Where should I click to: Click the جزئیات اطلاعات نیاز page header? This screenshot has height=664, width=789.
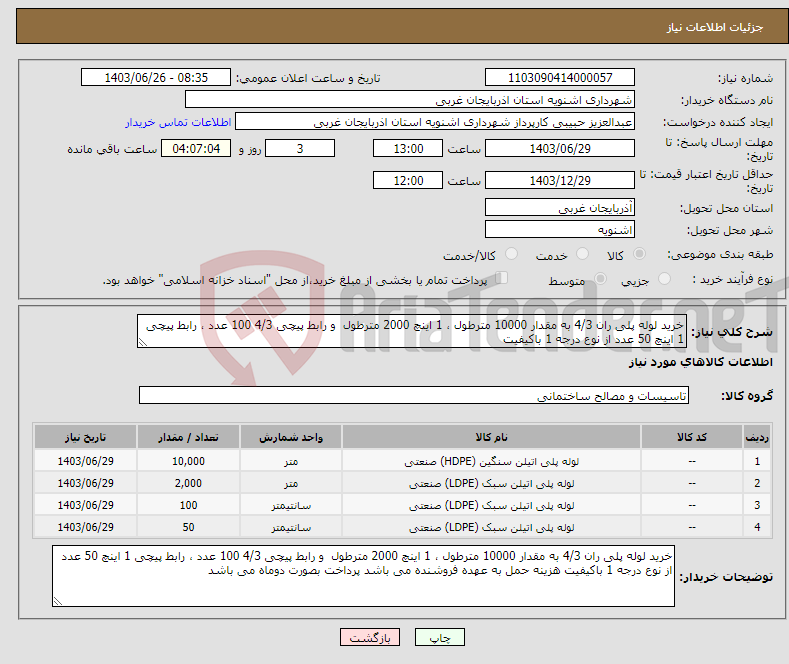pyautogui.click(x=715, y=27)
